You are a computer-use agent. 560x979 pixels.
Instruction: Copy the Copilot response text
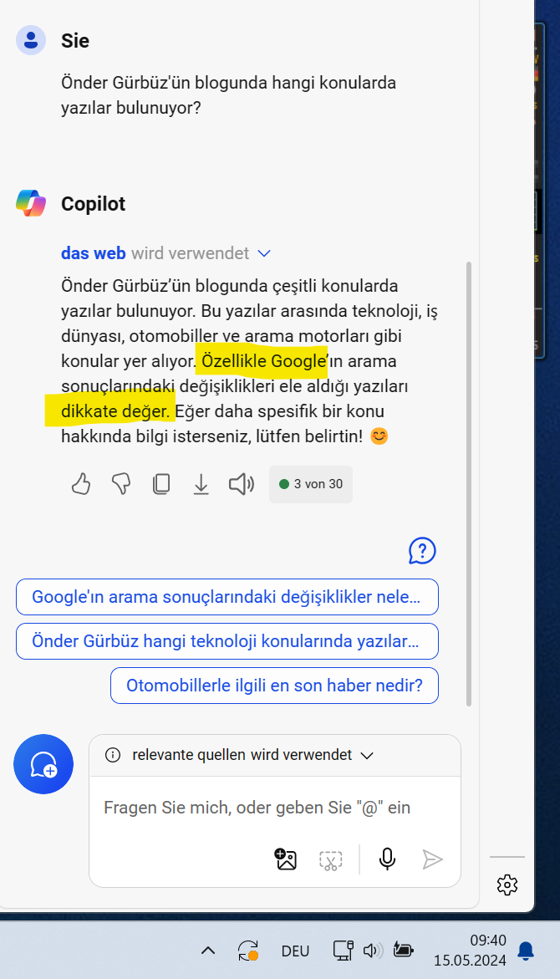[x=161, y=484]
